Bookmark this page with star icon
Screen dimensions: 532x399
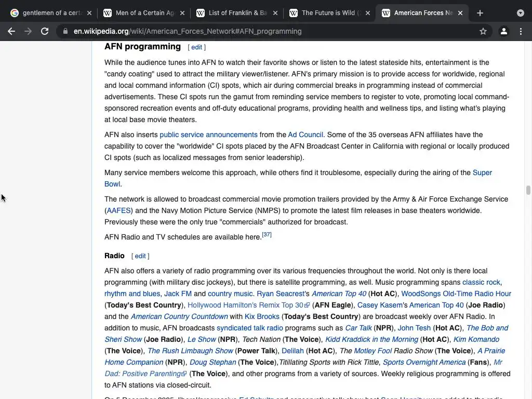coord(483,31)
